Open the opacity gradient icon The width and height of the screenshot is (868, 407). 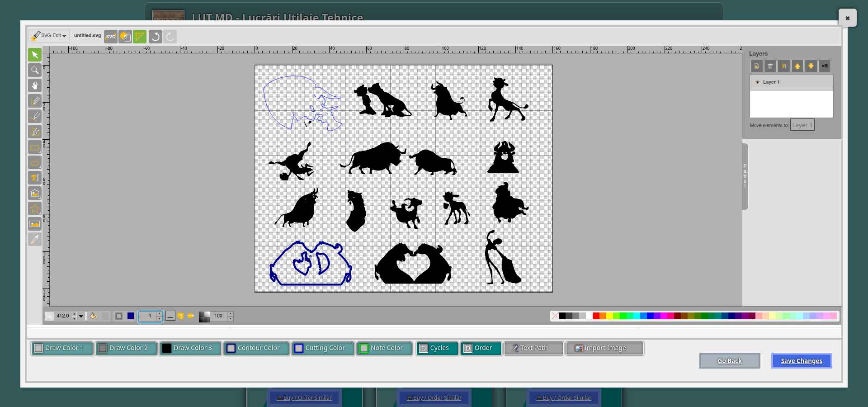coord(204,317)
